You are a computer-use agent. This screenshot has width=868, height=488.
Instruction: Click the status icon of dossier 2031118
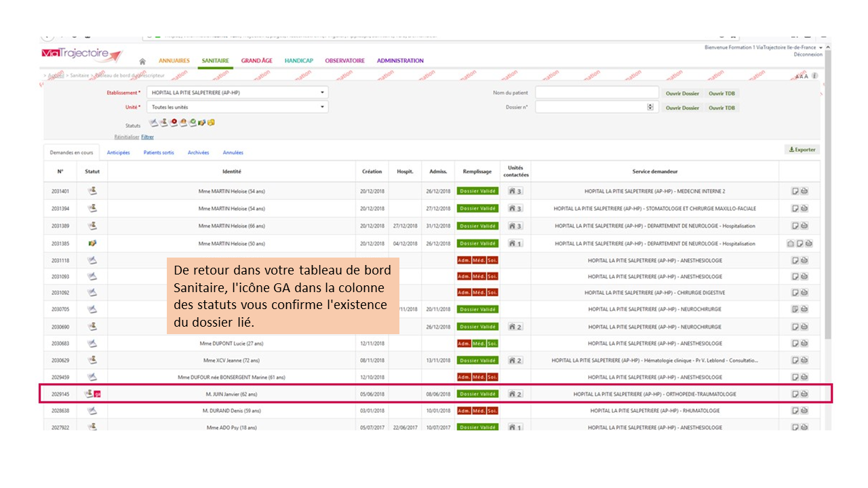pos(92,260)
